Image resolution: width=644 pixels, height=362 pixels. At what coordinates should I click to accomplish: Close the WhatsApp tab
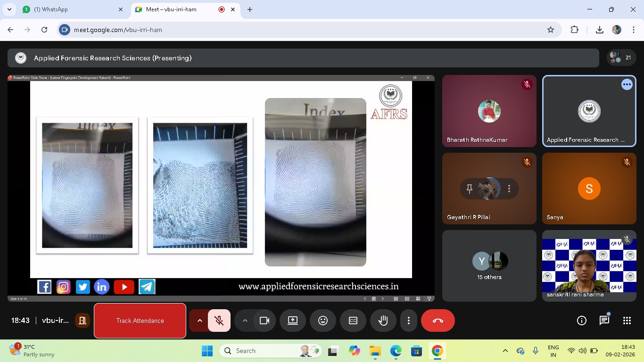121,9
